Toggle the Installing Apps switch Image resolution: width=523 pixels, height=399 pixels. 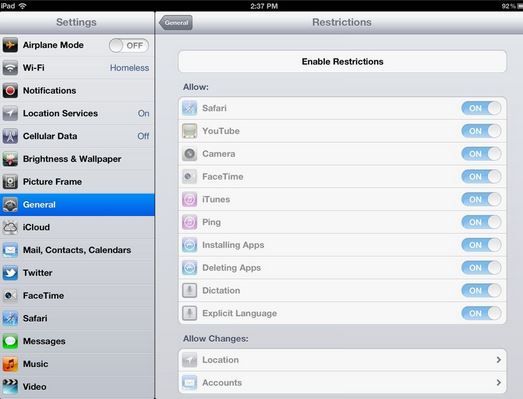click(481, 245)
